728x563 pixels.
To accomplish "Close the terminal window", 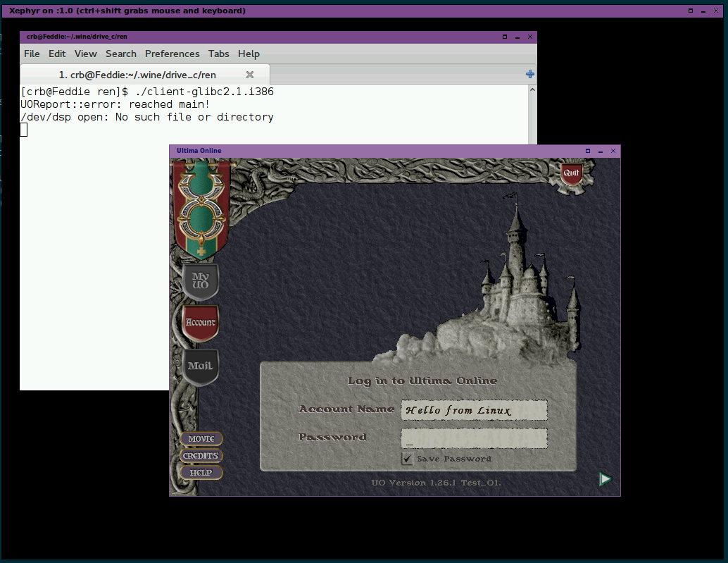I will [x=530, y=37].
